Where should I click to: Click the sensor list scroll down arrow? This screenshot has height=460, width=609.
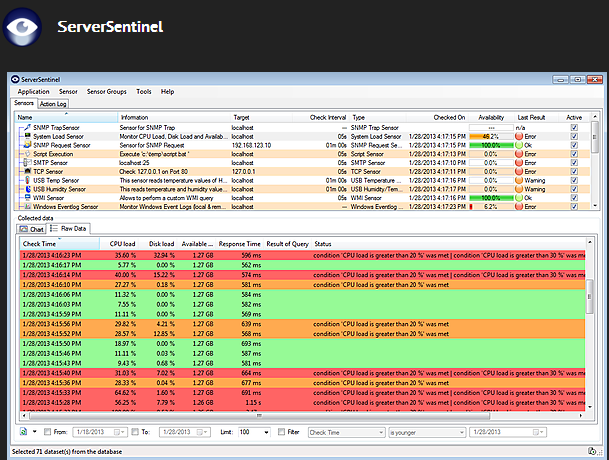pyautogui.click(x=595, y=206)
